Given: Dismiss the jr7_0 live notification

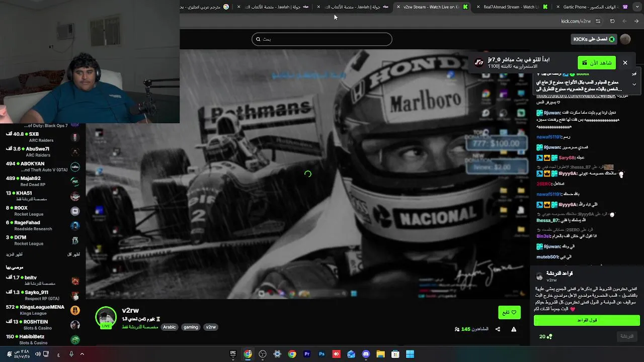Looking at the screenshot, I should 625,63.
